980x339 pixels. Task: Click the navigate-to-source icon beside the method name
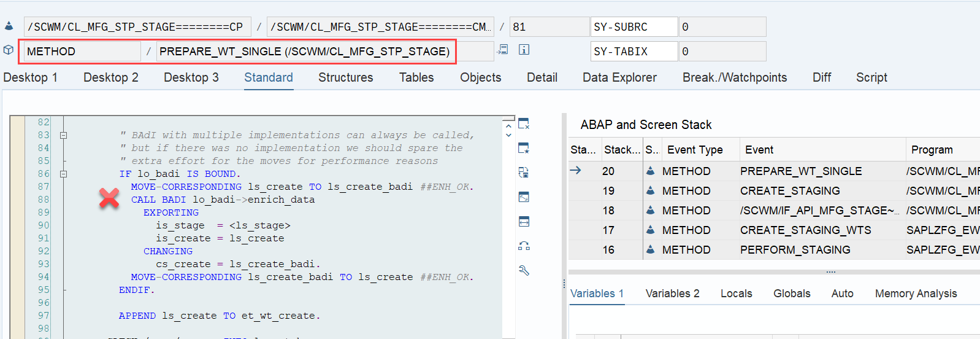503,50
